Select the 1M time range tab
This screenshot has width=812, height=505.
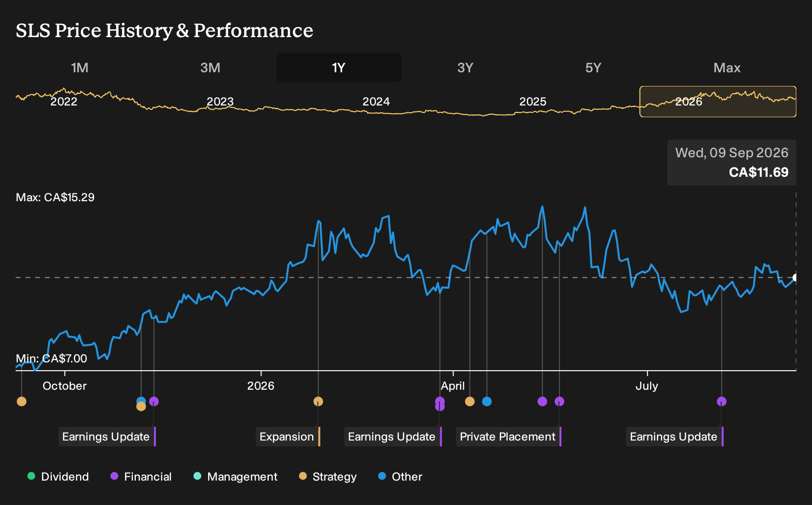coord(80,67)
